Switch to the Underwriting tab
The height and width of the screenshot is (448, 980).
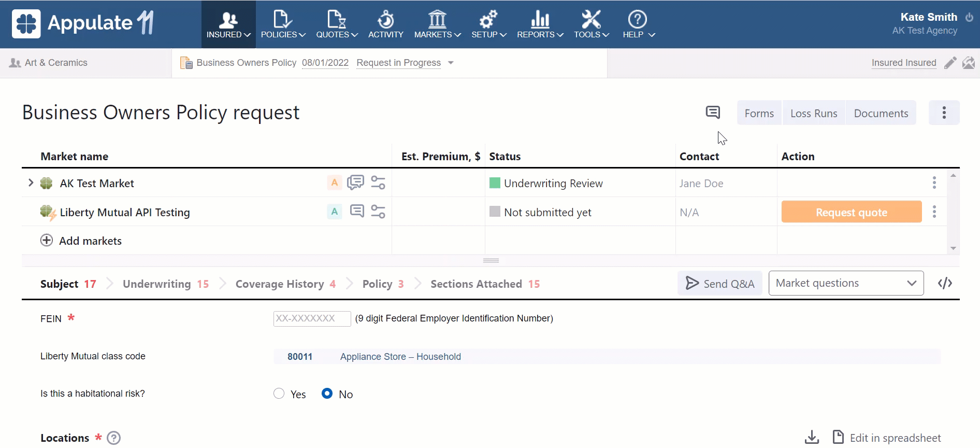pos(166,284)
